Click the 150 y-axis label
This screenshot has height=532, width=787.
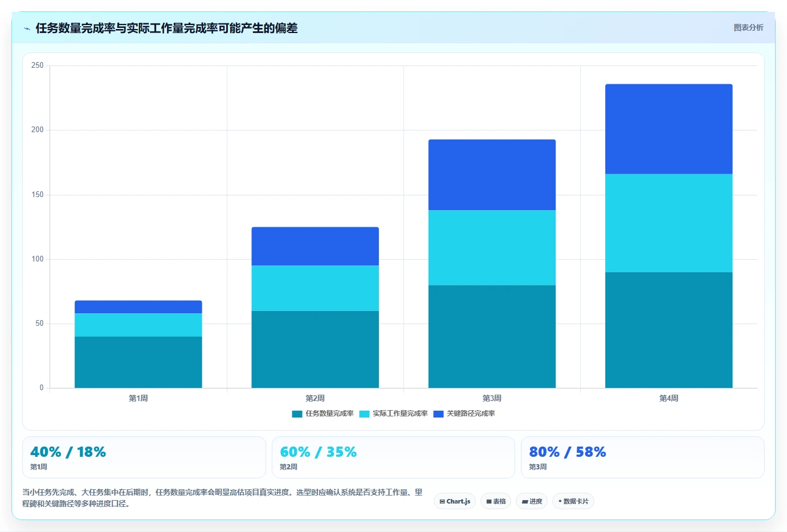pyautogui.click(x=38, y=195)
